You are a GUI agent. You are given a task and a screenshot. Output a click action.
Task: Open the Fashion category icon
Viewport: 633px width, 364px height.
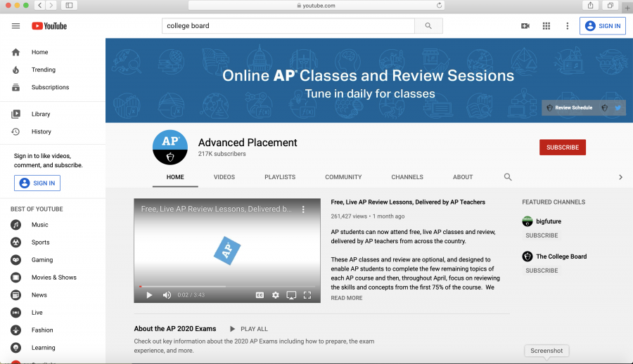(x=15, y=330)
